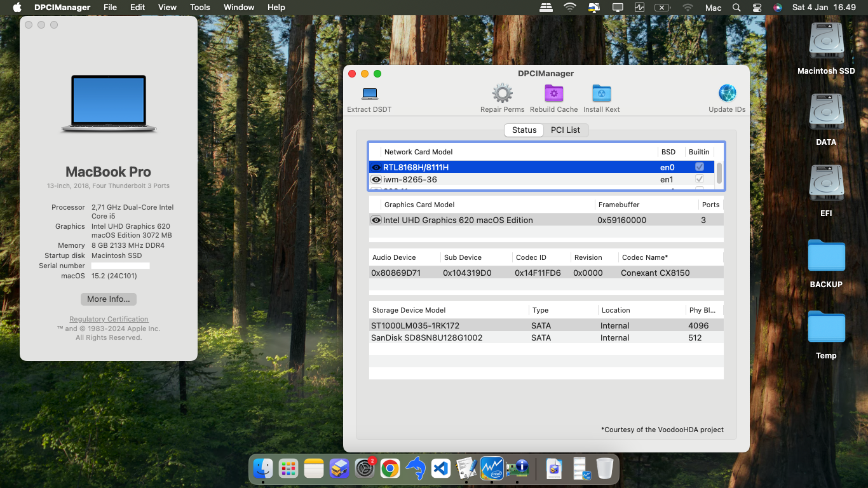Click the date and time in menu bar
Screen dimensions: 868x488
[x=824, y=8]
